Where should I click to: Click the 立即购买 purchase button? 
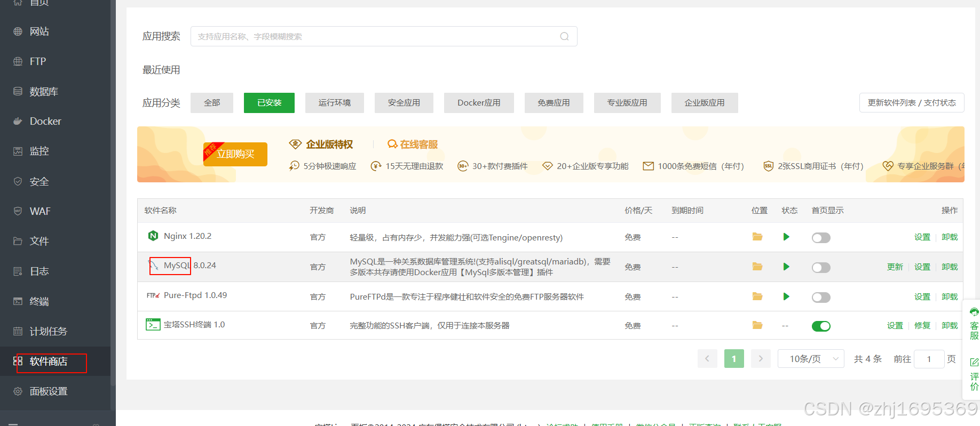click(x=235, y=155)
